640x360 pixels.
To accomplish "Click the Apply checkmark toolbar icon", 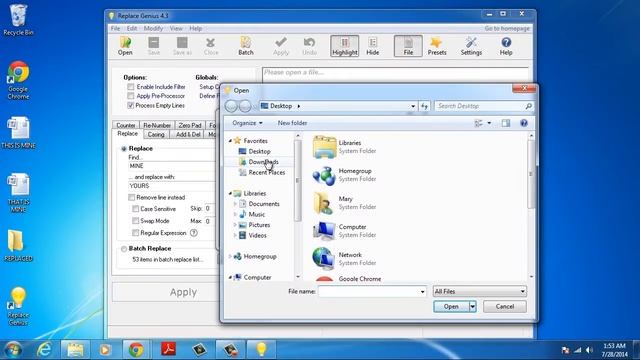I will (x=281, y=46).
